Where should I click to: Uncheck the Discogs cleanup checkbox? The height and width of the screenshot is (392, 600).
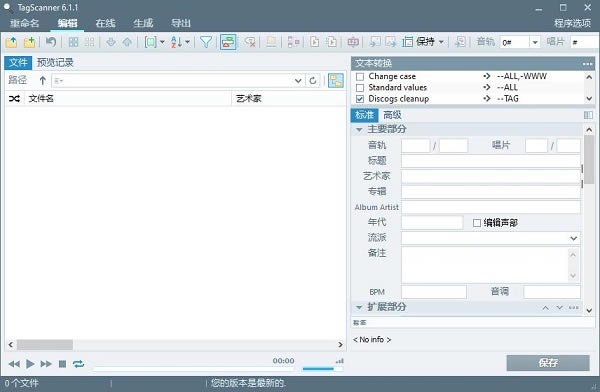pos(360,99)
